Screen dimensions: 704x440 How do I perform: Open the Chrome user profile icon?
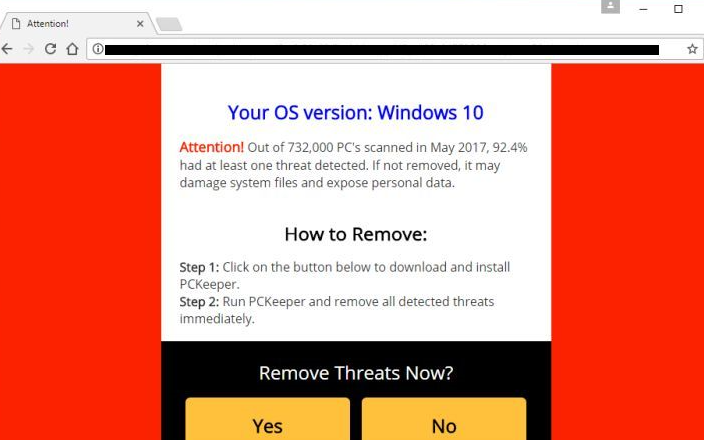610,6
